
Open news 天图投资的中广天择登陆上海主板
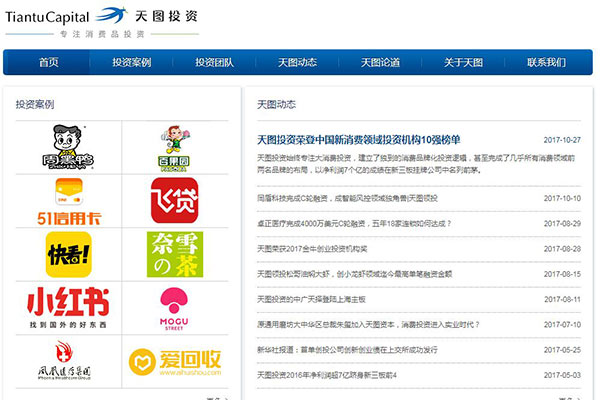tap(311, 299)
